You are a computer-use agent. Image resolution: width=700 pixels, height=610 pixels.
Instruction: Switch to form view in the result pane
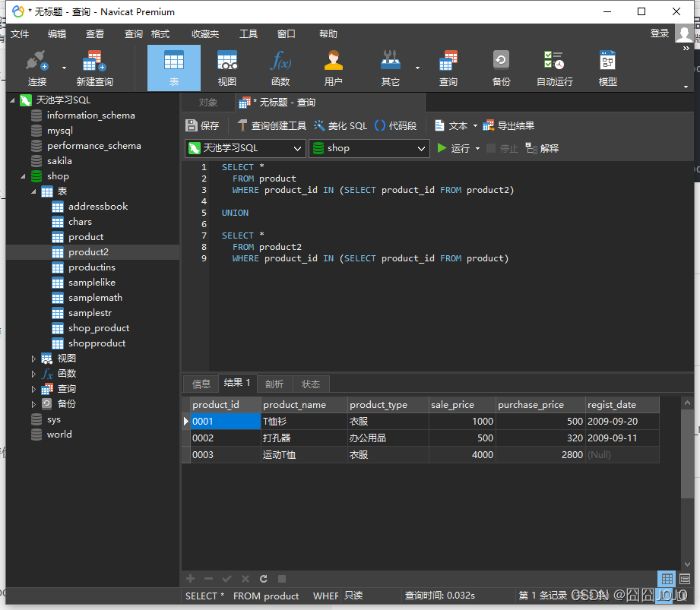coord(684,579)
